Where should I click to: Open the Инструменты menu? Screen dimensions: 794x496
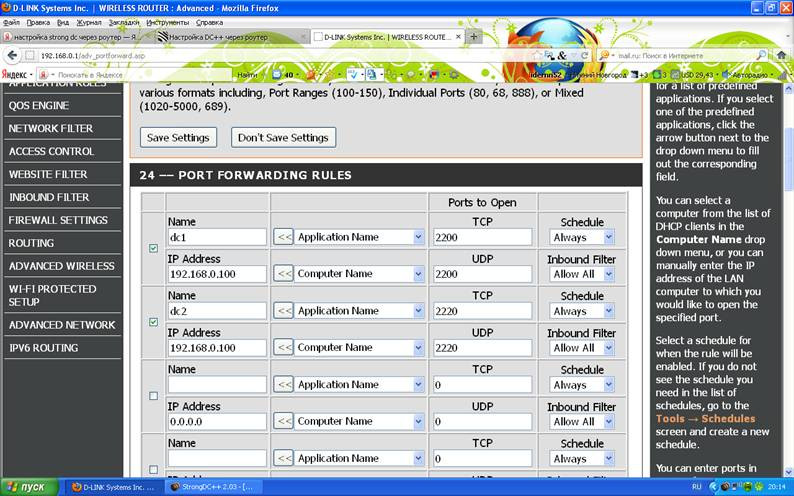tap(167, 22)
